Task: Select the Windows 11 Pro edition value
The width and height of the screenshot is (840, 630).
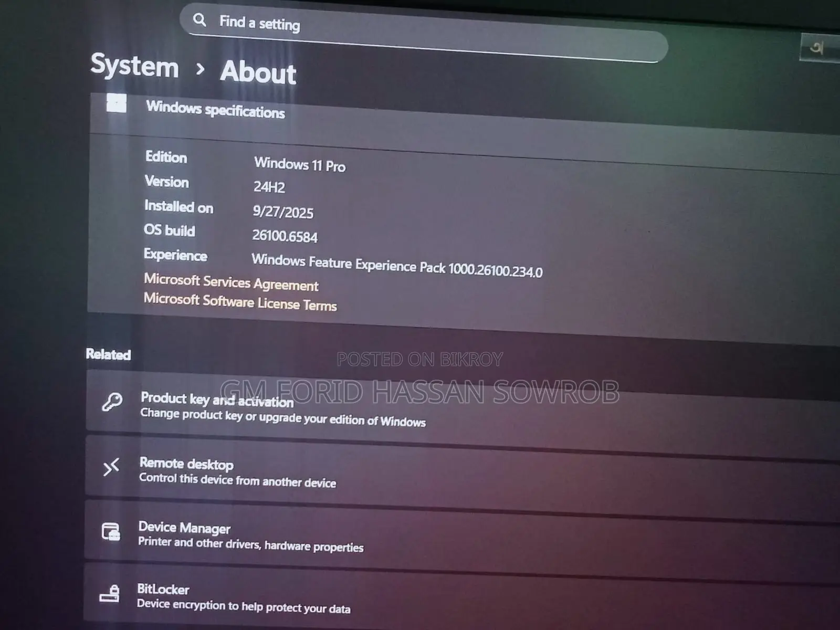Action: click(x=300, y=165)
